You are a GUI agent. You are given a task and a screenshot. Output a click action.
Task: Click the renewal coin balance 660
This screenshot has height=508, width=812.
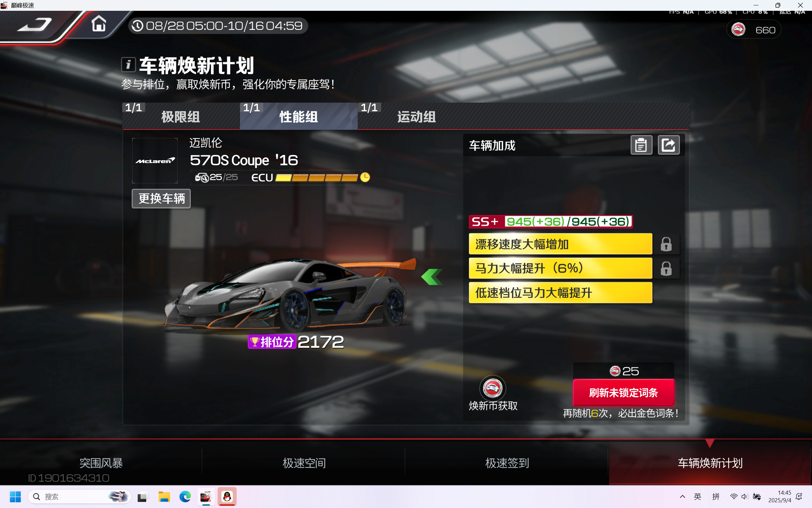pyautogui.click(x=754, y=30)
